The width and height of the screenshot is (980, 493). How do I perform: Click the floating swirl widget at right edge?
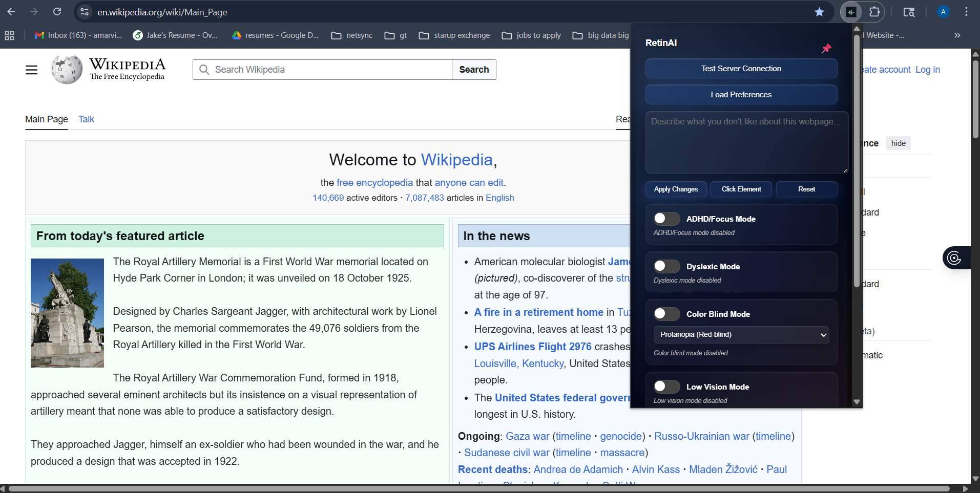coord(955,258)
